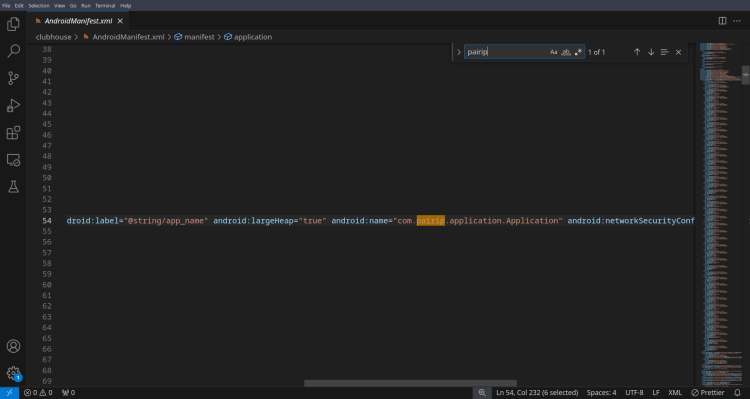Open the Manage gear icon
The width and height of the screenshot is (750, 399).
pyautogui.click(x=13, y=373)
